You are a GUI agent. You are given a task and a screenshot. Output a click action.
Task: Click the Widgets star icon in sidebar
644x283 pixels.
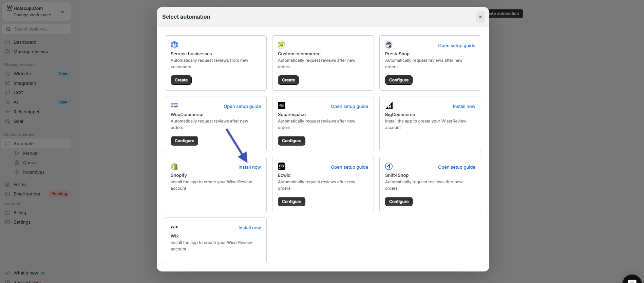tap(7, 74)
